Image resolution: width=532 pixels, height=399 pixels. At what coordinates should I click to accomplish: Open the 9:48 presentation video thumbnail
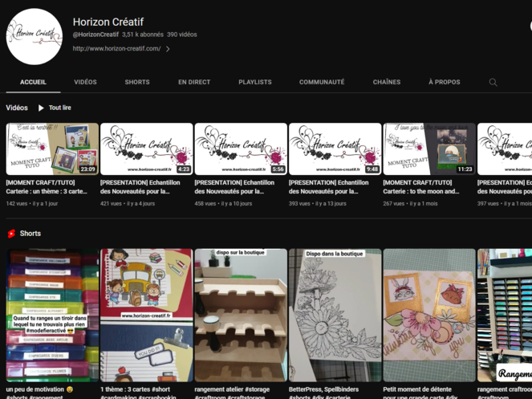pyautogui.click(x=335, y=149)
